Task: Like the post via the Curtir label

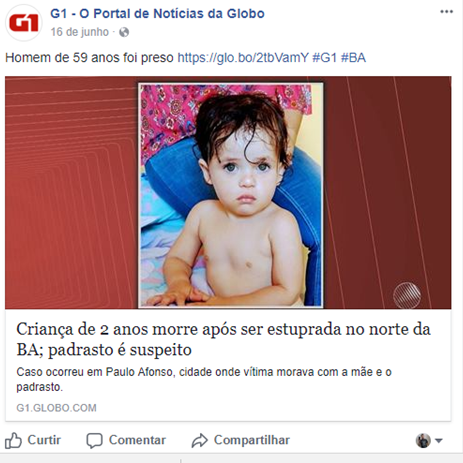Action: coord(44,440)
